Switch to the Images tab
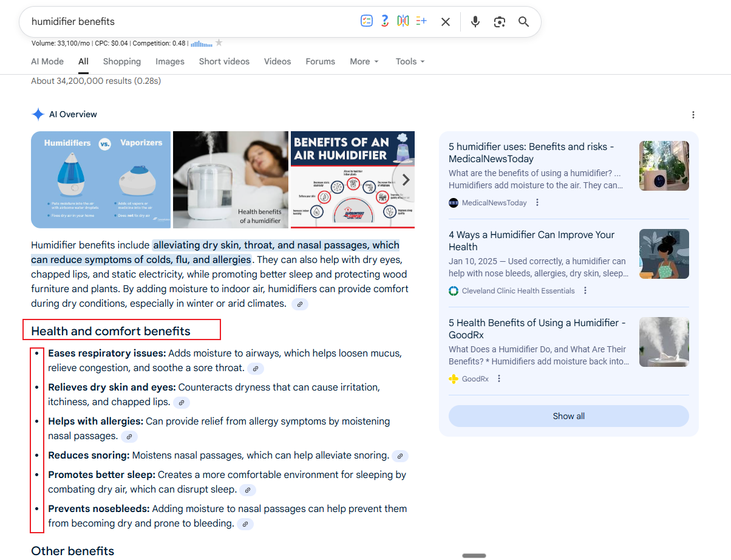 click(x=169, y=61)
